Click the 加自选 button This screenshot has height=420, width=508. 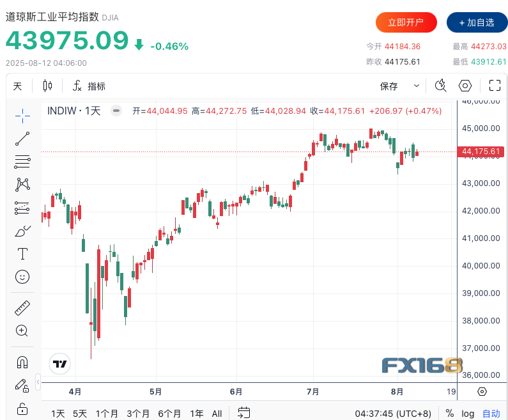tap(477, 22)
